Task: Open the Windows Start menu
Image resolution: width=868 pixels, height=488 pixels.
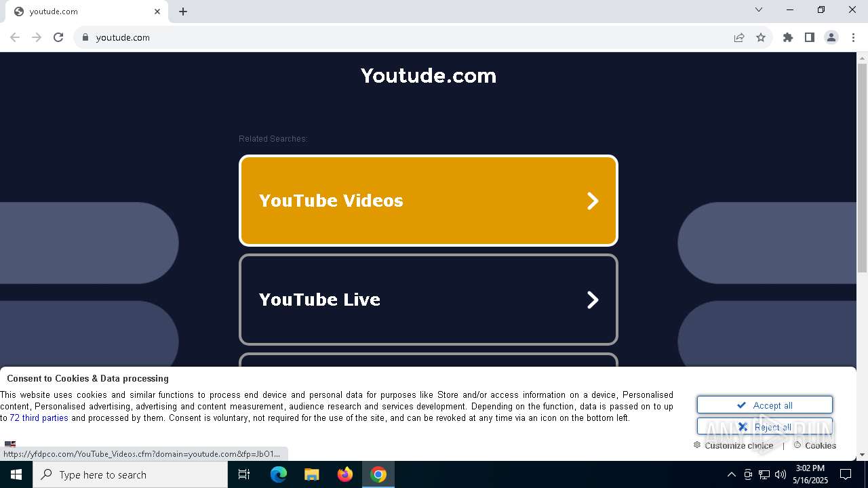Action: [16, 474]
